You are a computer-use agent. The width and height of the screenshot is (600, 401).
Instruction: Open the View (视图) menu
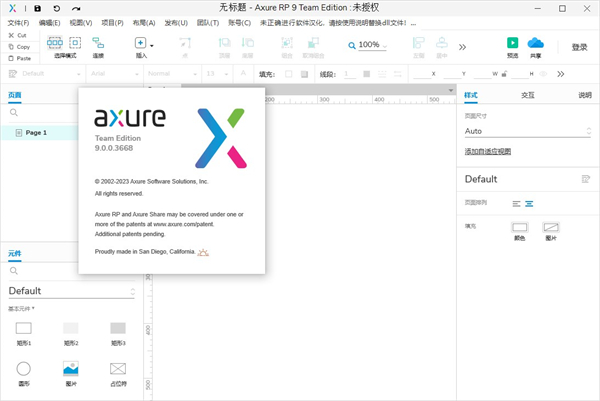coord(81,23)
